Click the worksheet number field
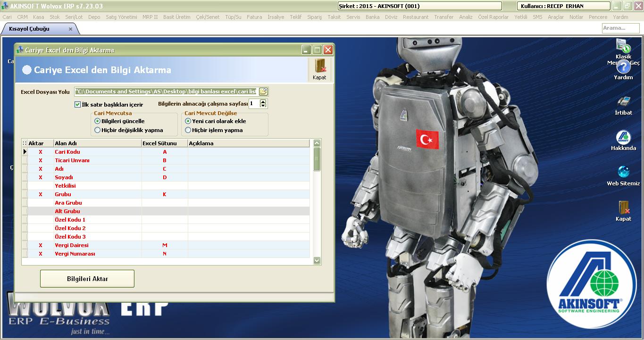 (x=254, y=104)
